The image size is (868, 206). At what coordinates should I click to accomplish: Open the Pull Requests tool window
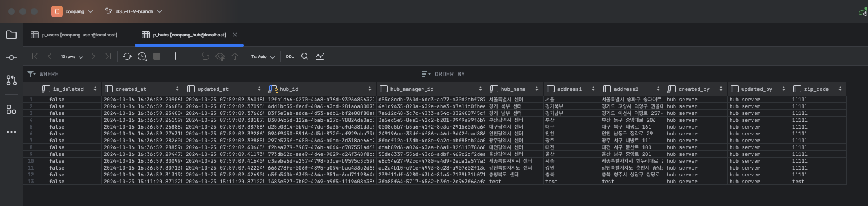pyautogui.click(x=11, y=80)
